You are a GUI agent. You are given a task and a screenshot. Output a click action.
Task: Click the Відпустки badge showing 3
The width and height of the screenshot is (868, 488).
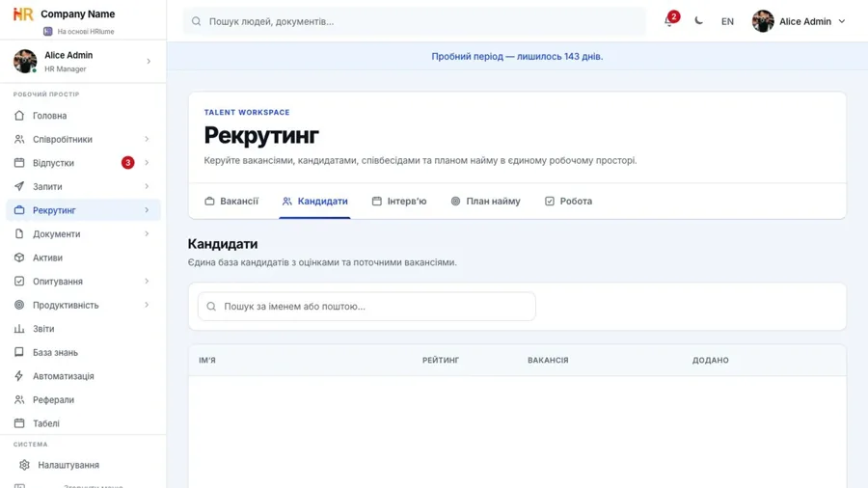click(x=128, y=163)
